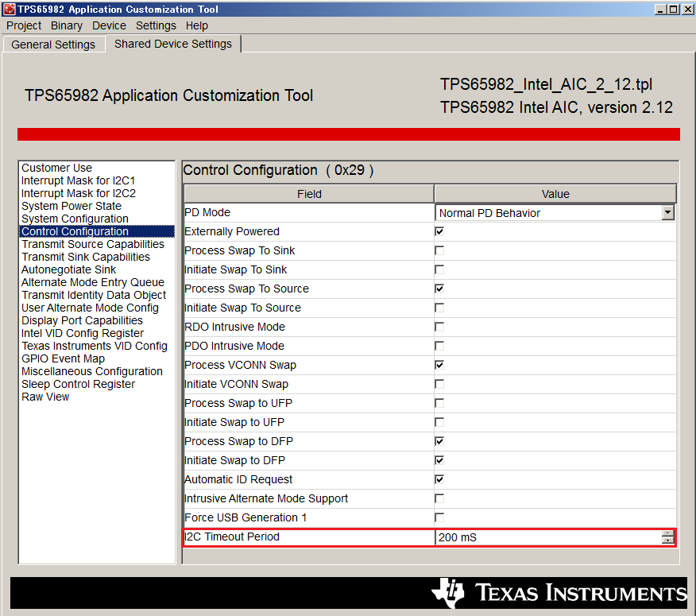
Task: Switch to General Settings tab
Action: (x=53, y=45)
